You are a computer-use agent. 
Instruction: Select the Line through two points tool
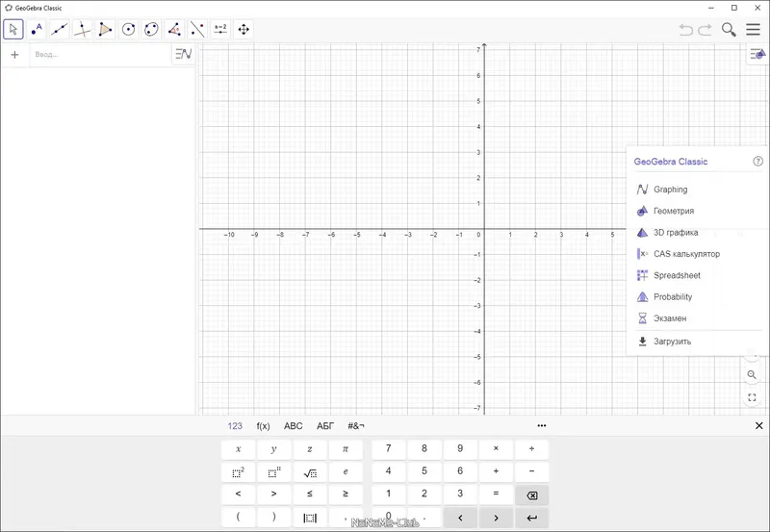60,30
